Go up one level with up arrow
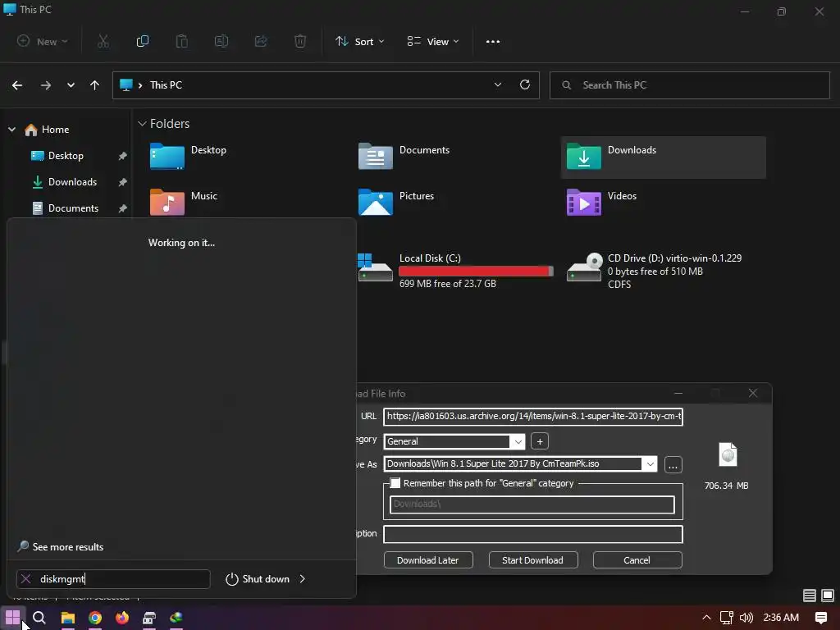 [x=95, y=85]
